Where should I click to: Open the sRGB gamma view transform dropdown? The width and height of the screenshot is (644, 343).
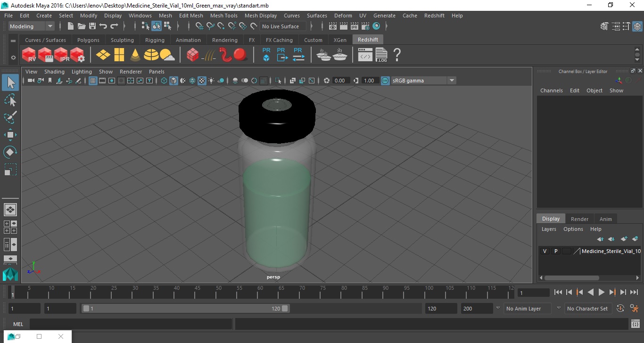[x=423, y=81]
